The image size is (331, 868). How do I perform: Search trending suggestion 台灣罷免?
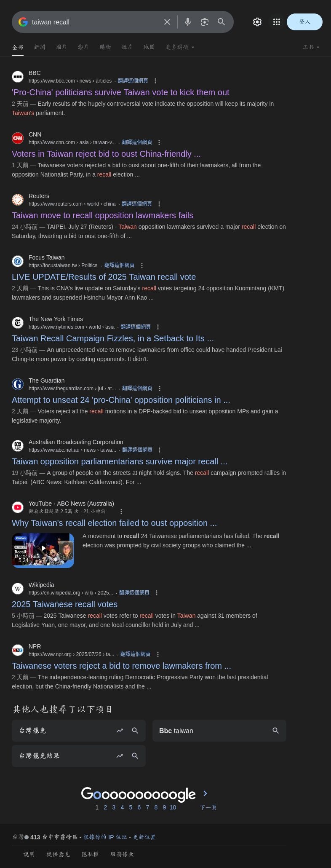pyautogui.click(x=79, y=731)
